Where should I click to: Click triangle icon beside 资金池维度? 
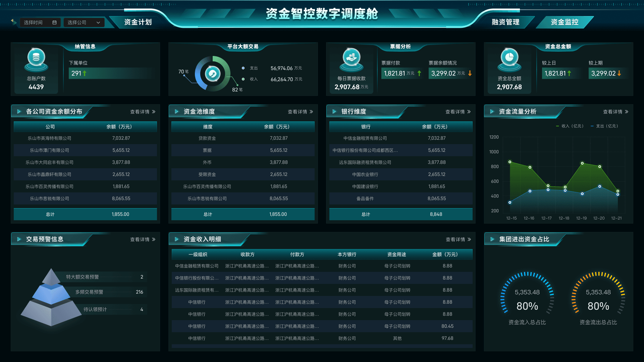(x=177, y=111)
